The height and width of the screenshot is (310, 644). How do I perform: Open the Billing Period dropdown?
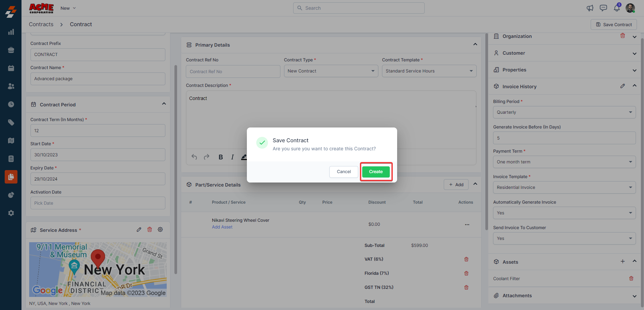tap(564, 112)
